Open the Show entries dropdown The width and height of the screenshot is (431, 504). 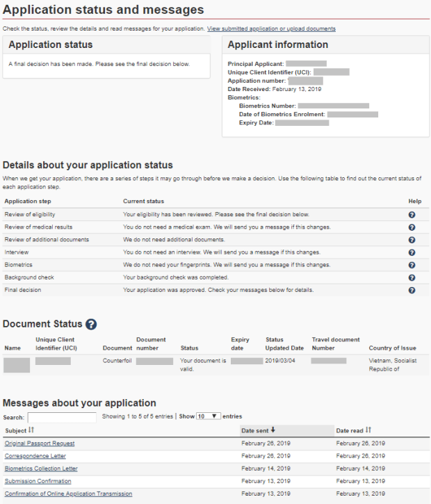208,416
